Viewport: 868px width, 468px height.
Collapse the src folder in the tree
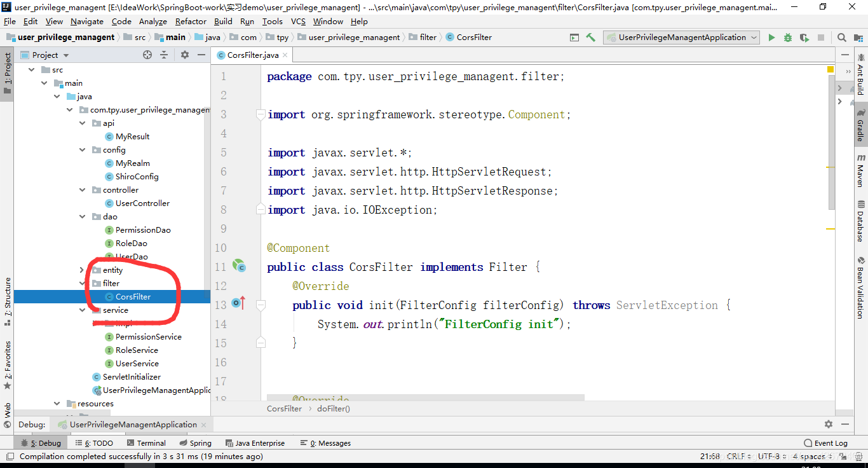(x=32, y=69)
